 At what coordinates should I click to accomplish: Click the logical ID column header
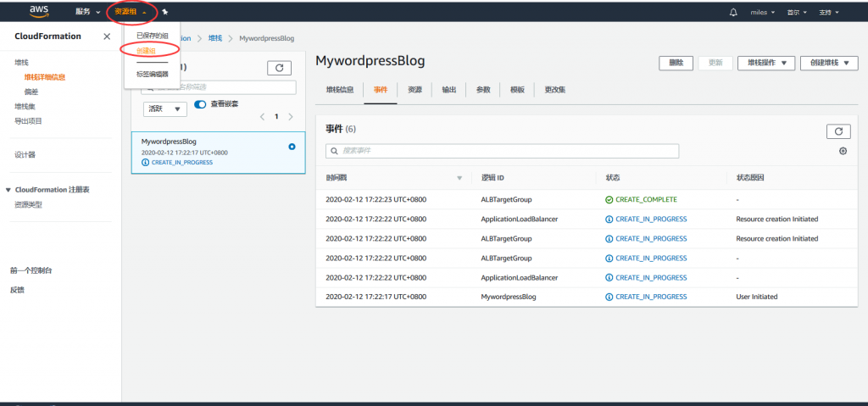[492, 178]
